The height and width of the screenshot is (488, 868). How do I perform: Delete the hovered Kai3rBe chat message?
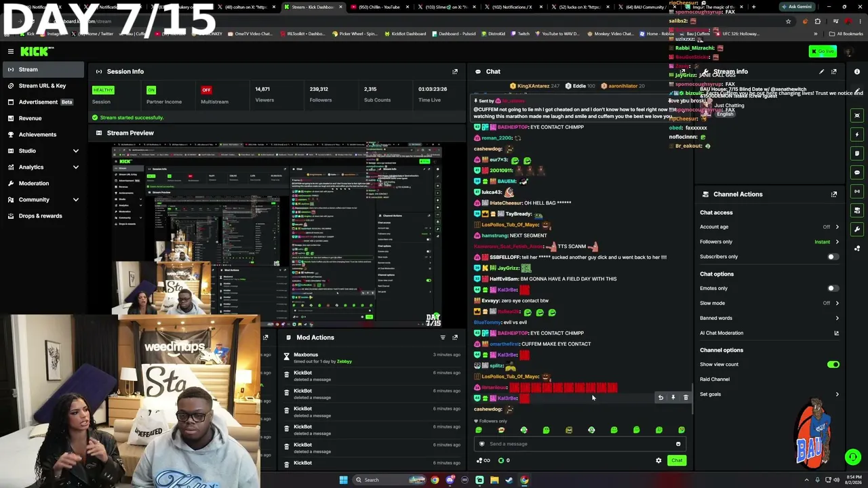[686, 398]
